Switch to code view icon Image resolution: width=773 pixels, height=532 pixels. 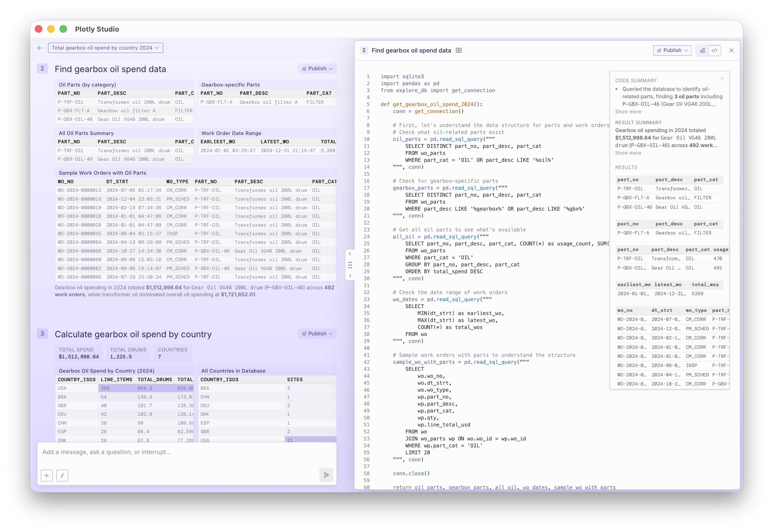pyautogui.click(x=714, y=50)
